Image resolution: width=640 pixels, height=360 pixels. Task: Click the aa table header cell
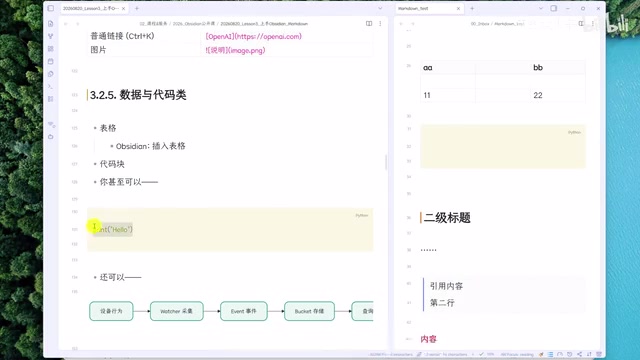point(448,68)
